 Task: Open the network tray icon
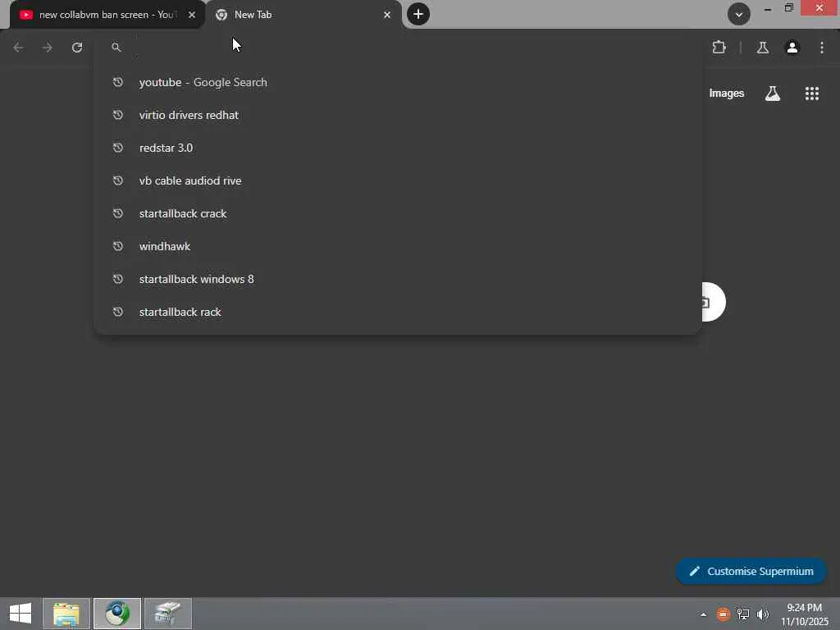point(743,614)
